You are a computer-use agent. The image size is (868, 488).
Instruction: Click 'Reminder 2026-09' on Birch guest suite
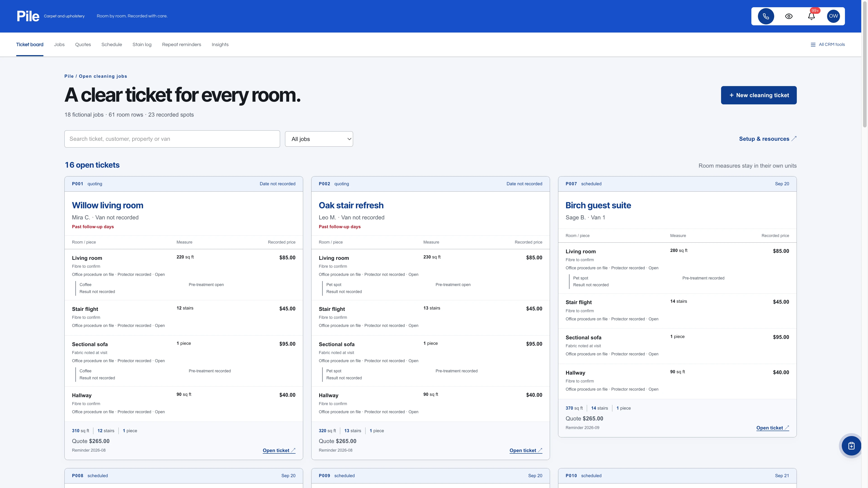pyautogui.click(x=582, y=428)
